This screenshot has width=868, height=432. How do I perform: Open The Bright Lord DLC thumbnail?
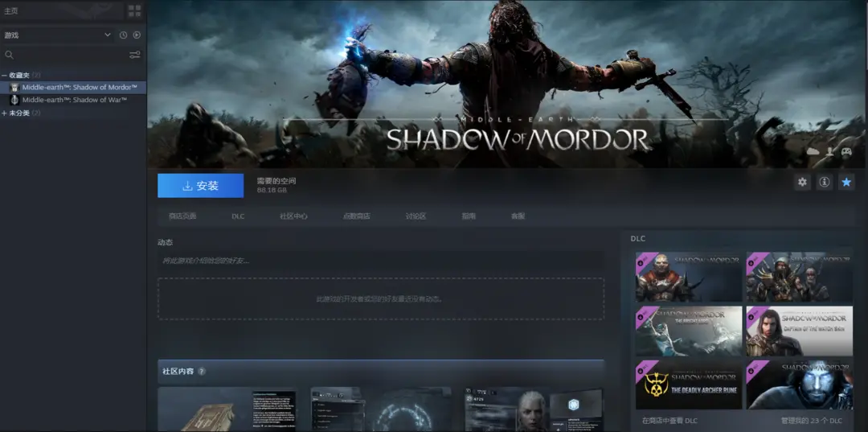tap(689, 331)
